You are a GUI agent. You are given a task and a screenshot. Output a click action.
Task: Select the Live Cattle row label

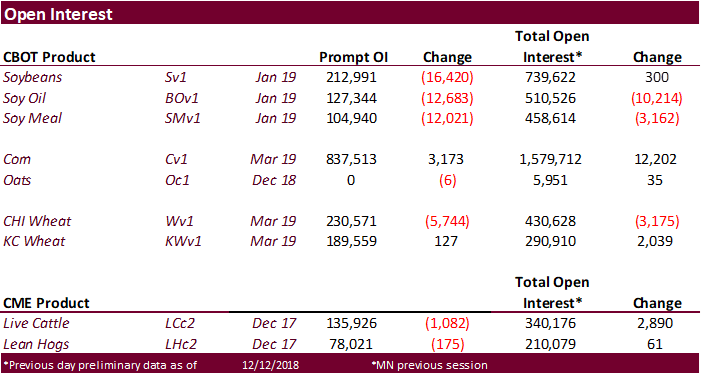(x=36, y=323)
